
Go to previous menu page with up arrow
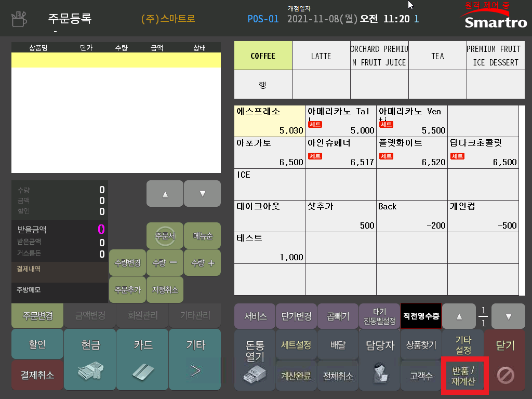[459, 316]
